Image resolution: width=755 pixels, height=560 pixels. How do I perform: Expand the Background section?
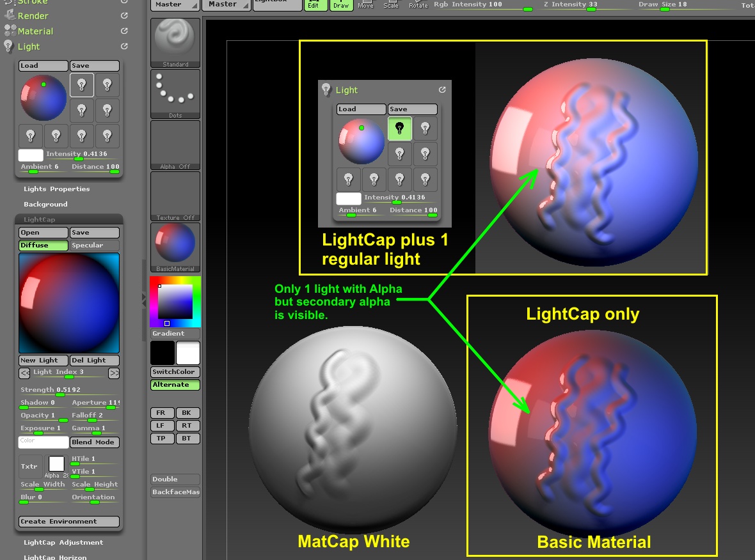pos(45,205)
